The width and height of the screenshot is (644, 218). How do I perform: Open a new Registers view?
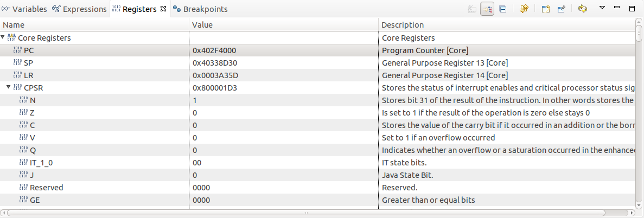[x=545, y=9]
